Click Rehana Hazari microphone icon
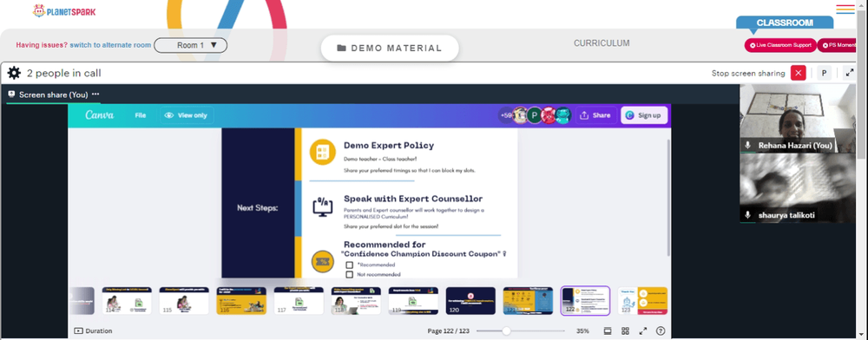The image size is (868, 340). coord(748,146)
